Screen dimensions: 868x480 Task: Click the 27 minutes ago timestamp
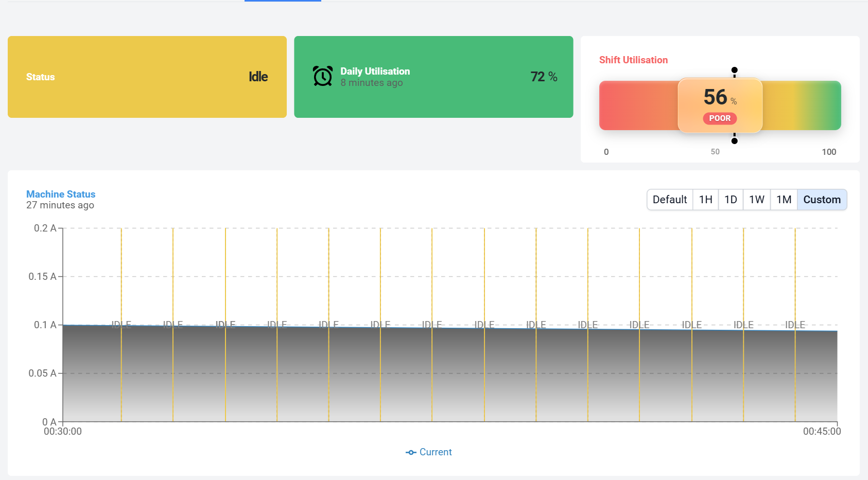(60, 205)
